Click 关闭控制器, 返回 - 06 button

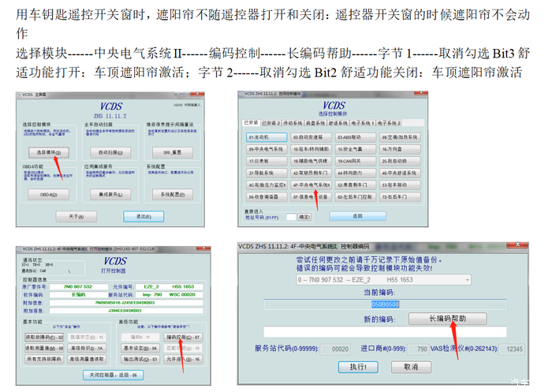coord(114,375)
